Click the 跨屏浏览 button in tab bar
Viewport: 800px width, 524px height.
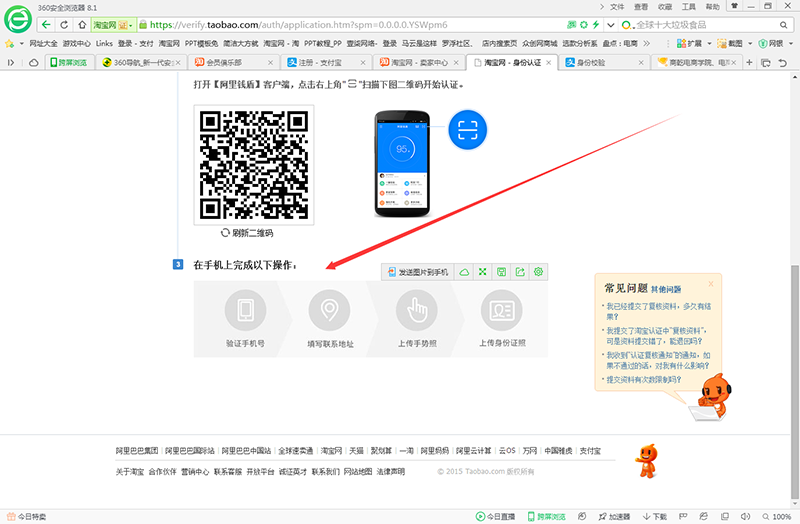(x=68, y=62)
